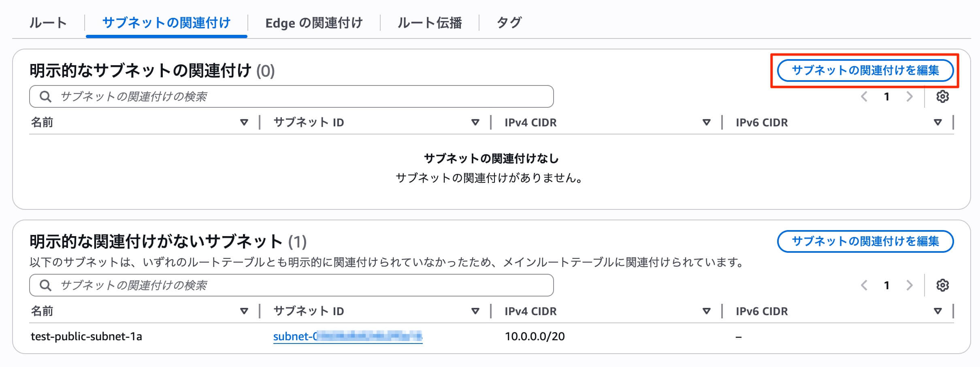Click the next page arrow in the upper table

(910, 96)
